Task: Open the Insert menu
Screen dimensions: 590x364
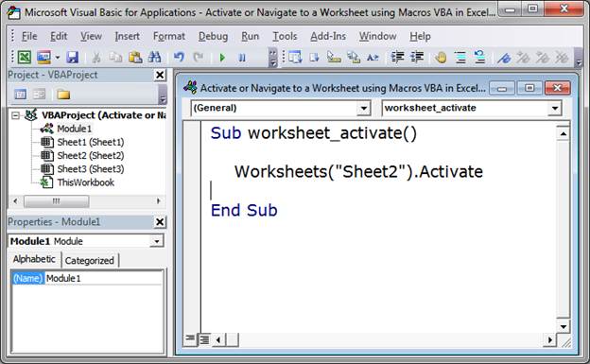Action: point(128,36)
